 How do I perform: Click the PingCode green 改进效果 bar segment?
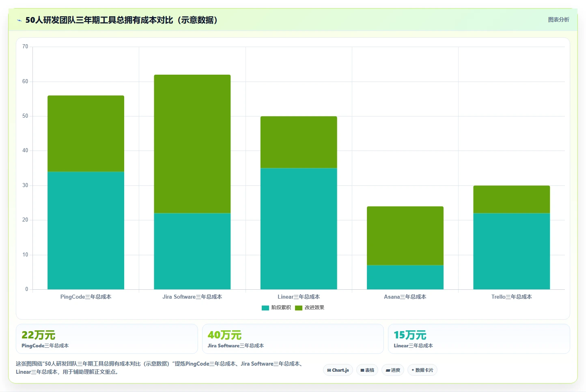(x=86, y=134)
